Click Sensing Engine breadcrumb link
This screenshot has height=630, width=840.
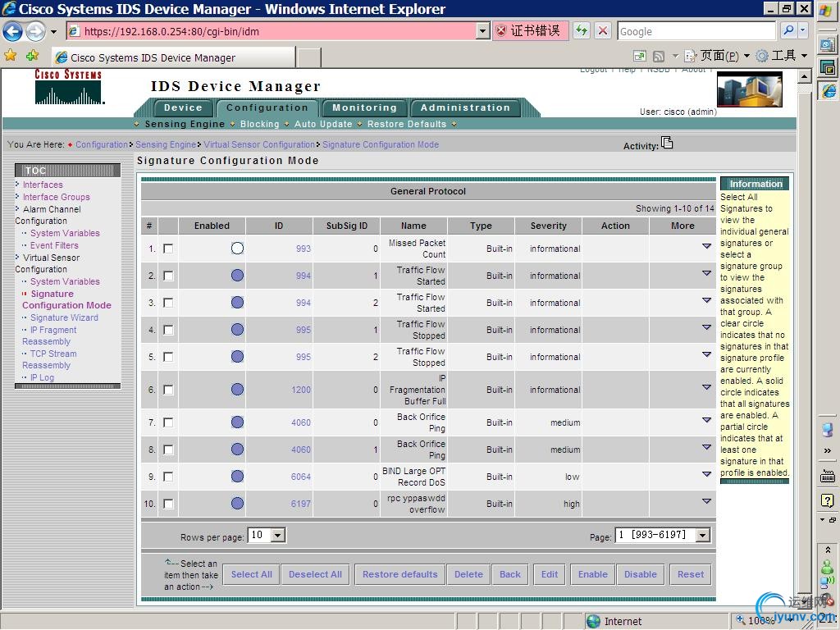coord(166,144)
